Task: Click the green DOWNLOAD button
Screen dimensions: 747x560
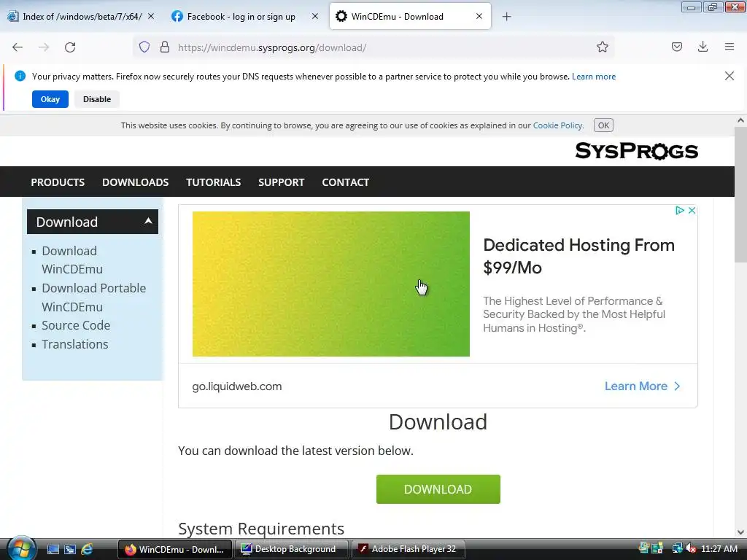Action: point(438,489)
